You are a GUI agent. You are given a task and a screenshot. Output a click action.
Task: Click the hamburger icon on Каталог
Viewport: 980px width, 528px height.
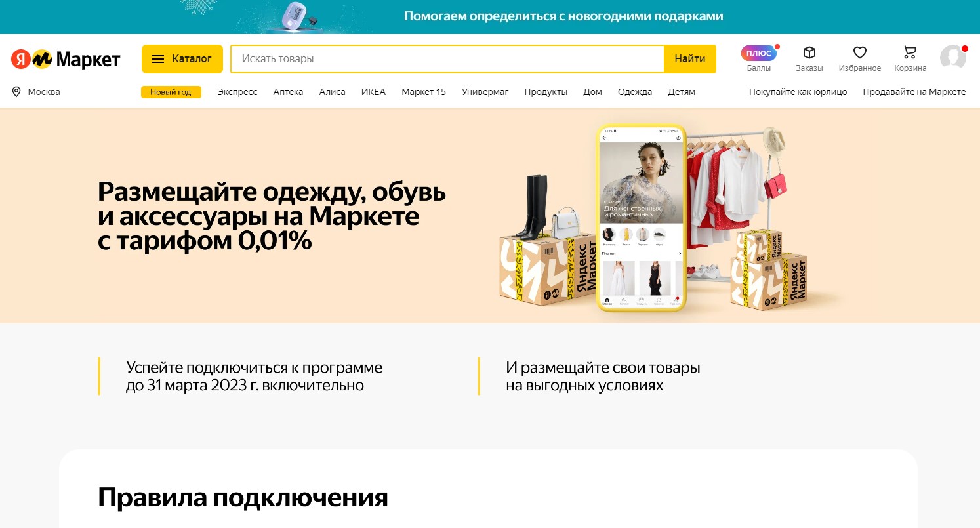[x=158, y=59]
